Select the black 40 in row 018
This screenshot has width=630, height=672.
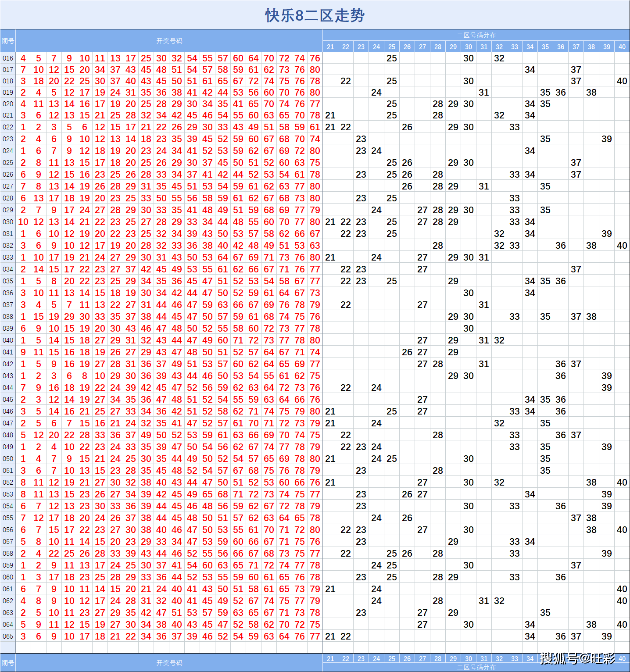click(x=622, y=81)
